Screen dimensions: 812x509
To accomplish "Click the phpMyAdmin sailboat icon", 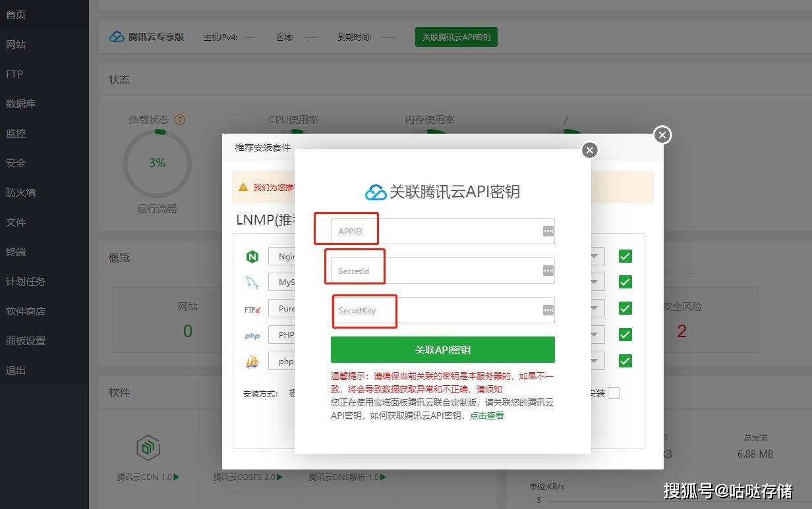I will click(252, 362).
